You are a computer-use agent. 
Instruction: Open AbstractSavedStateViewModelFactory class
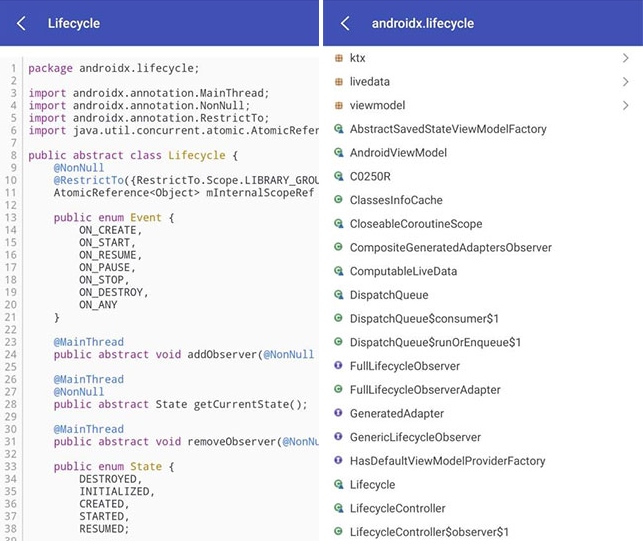tap(447, 129)
